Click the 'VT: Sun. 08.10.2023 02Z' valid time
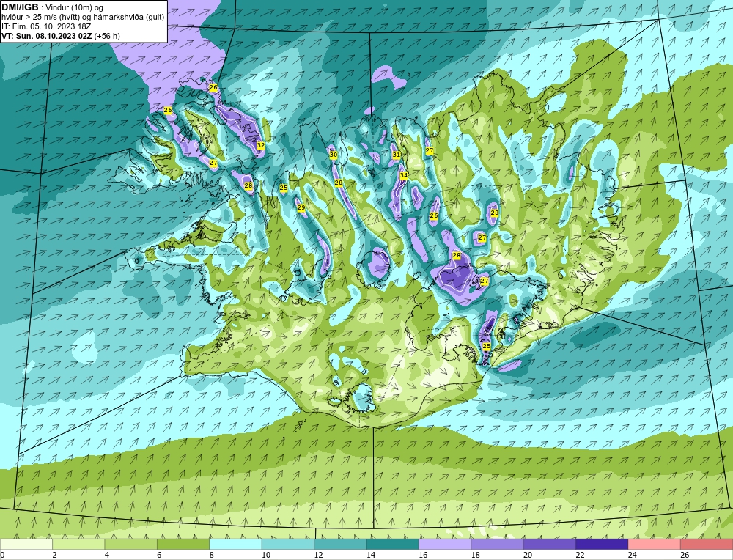 pos(47,36)
